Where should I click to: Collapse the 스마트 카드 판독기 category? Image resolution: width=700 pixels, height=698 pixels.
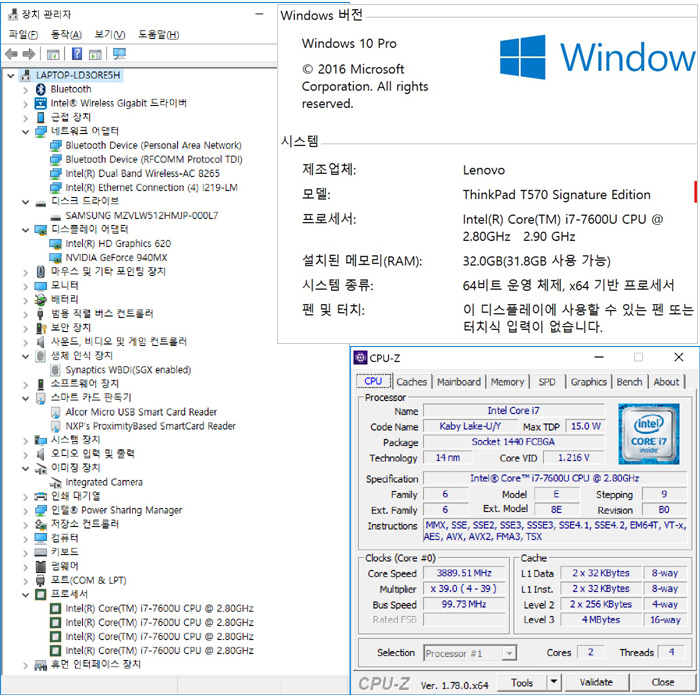[x=25, y=398]
